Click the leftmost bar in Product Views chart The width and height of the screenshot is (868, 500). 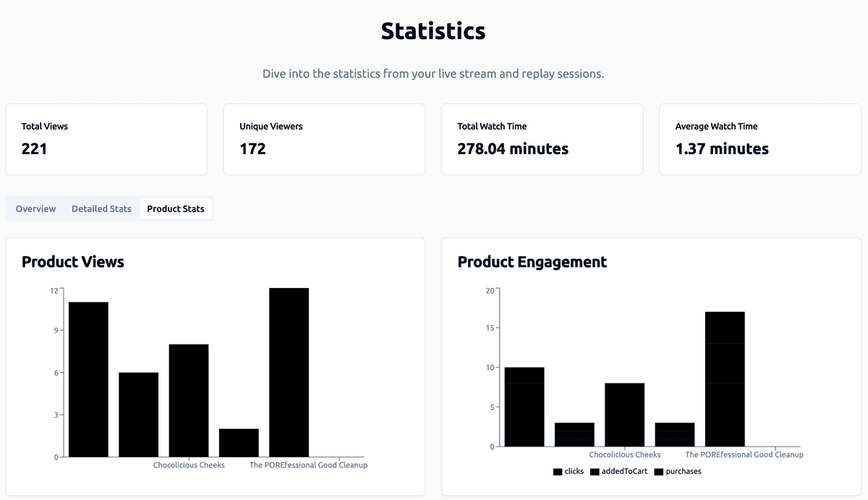88,379
